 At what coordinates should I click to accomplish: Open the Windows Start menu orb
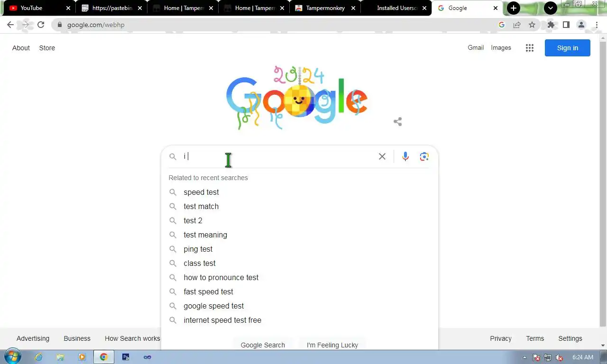click(x=12, y=357)
